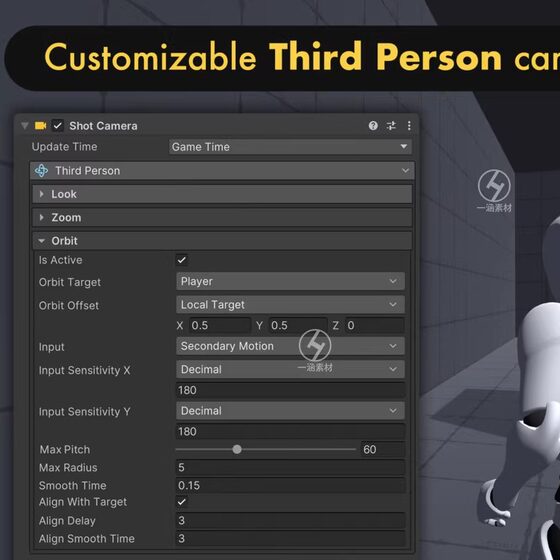This screenshot has width=560, height=560.
Task: Click the Orbit Offset label
Action: click(x=69, y=305)
